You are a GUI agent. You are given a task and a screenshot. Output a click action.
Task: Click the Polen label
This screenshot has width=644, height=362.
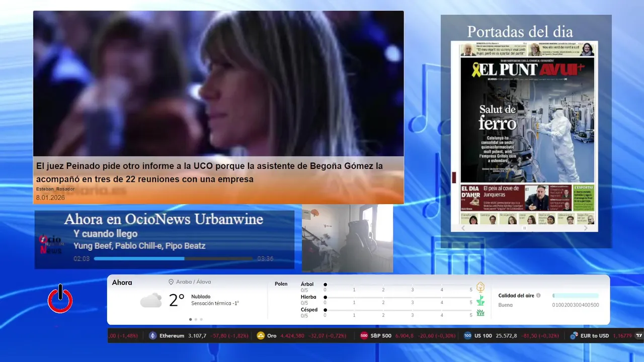tap(281, 284)
